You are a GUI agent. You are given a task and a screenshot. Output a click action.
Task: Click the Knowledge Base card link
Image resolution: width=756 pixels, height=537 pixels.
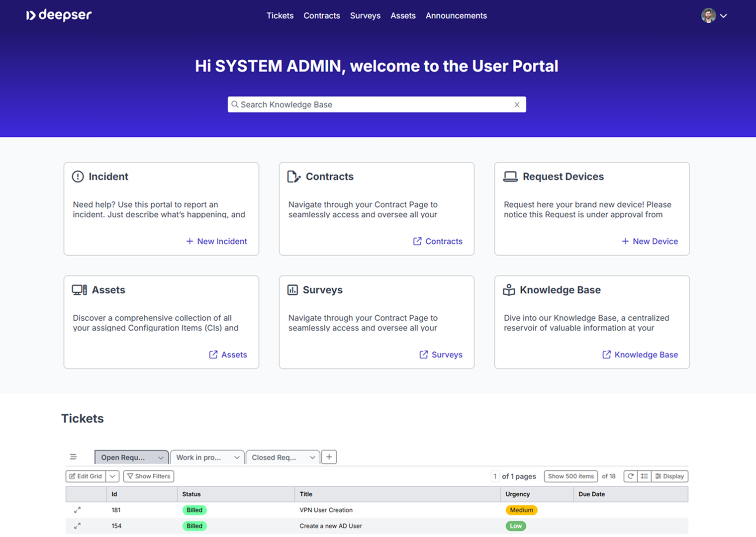[640, 355]
